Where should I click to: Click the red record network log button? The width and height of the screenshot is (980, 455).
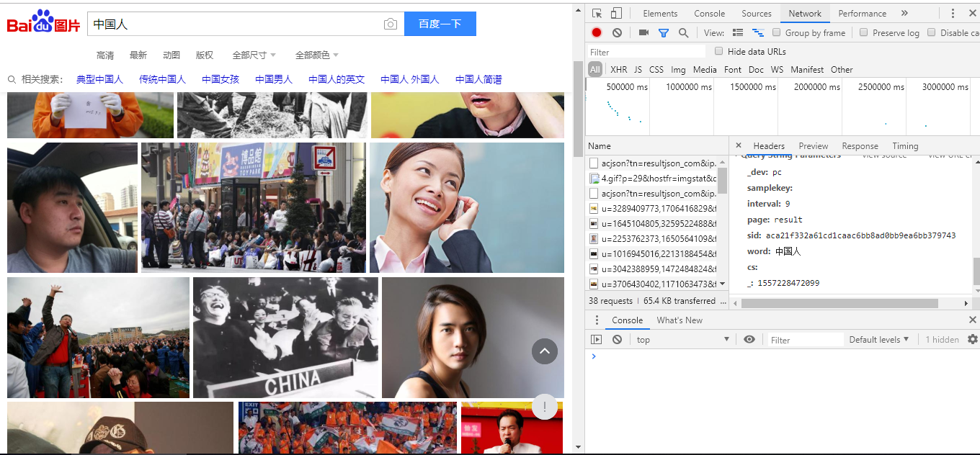click(596, 32)
